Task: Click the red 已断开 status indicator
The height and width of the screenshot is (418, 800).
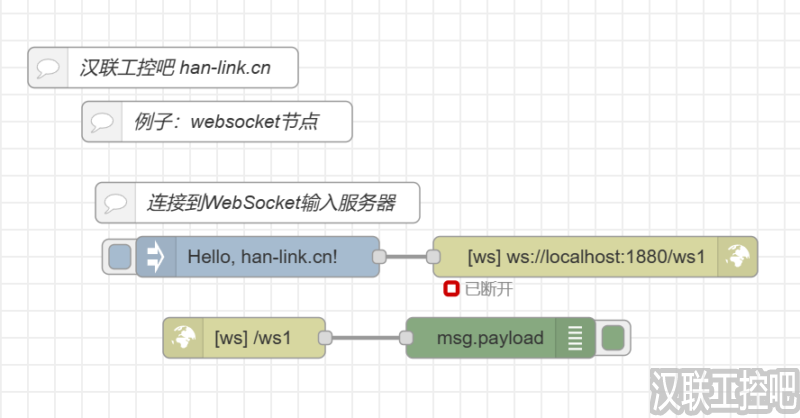Action: [x=451, y=289]
